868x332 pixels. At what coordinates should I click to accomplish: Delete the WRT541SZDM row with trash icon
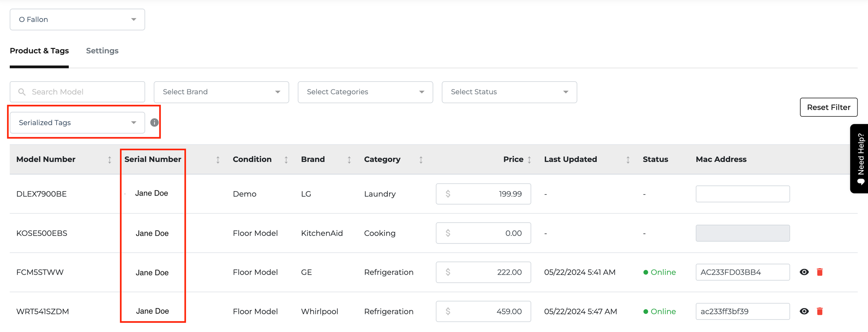(820, 312)
